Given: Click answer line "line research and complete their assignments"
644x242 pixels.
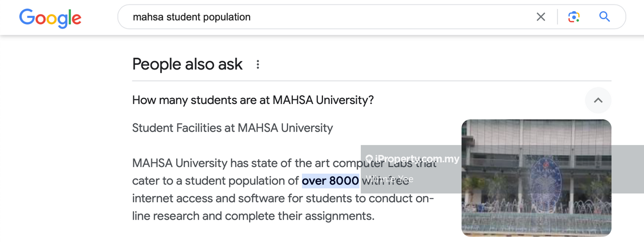Looking at the screenshot, I should pos(253,216).
